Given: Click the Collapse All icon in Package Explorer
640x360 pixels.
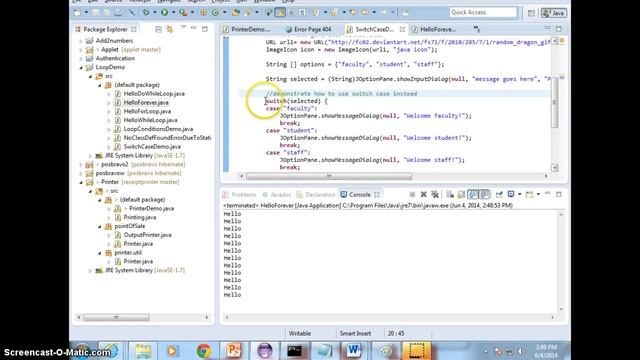Looking at the screenshot, I should point(158,29).
